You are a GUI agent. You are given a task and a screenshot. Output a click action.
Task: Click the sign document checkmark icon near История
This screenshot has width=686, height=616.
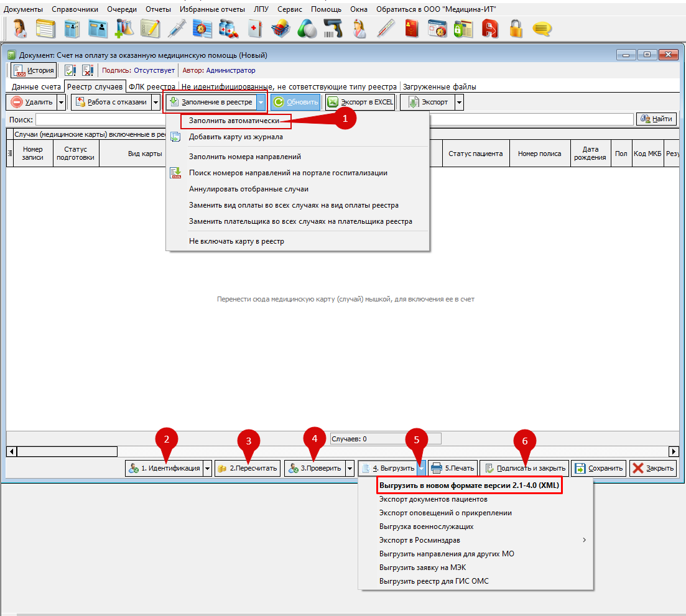coord(70,70)
